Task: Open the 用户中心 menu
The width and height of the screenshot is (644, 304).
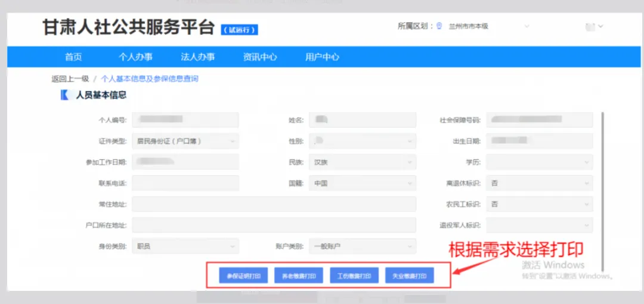Action: pyautogui.click(x=322, y=57)
